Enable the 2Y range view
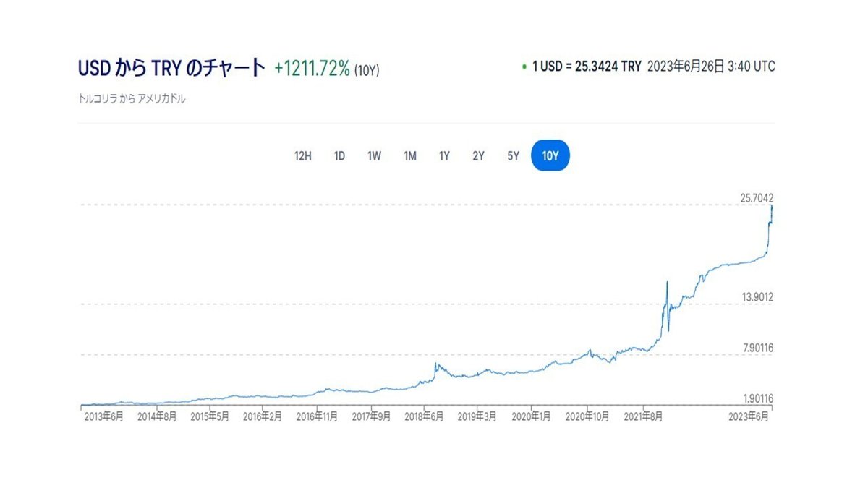Viewport: 868px width, 488px height. coord(478,155)
